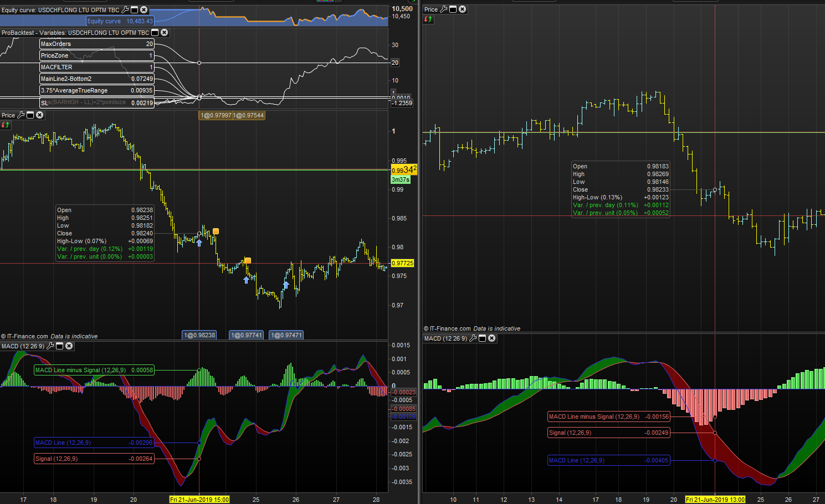Image resolution: width=825 pixels, height=504 pixels.
Task: Click the Equity curve panel title text
Action: [60, 10]
